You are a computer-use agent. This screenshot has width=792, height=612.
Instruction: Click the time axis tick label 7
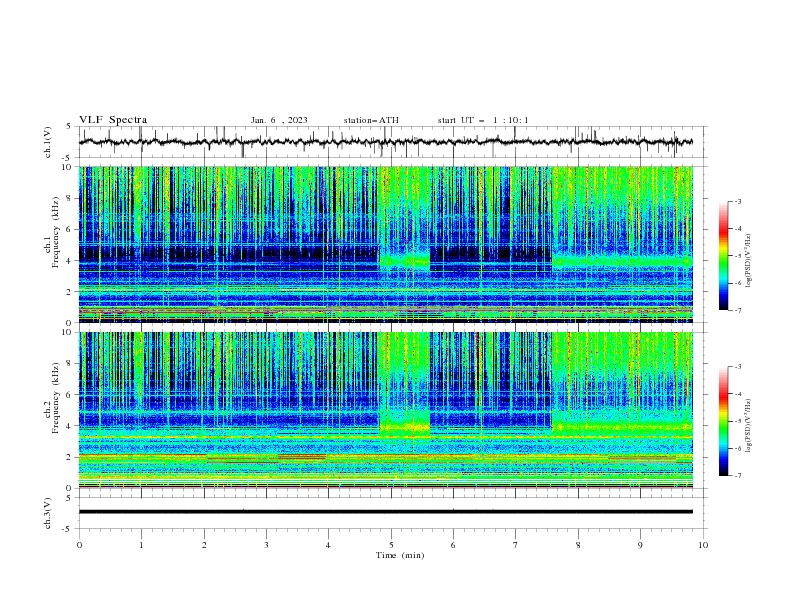516,545
